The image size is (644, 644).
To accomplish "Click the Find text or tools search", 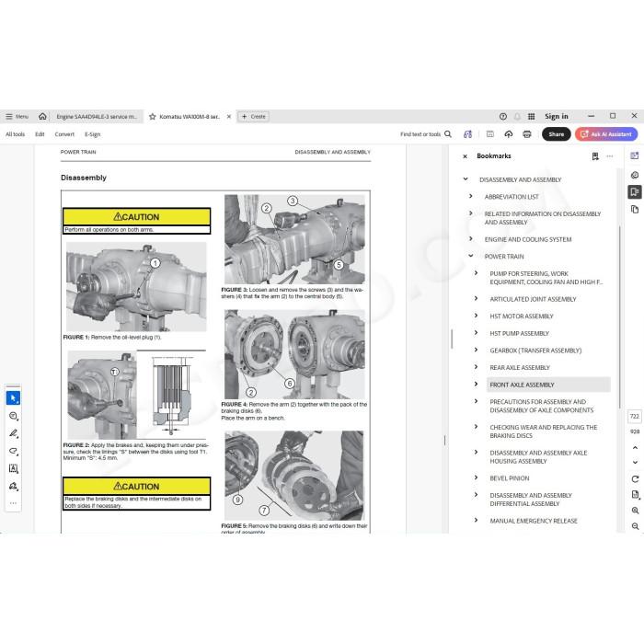I will [x=426, y=134].
